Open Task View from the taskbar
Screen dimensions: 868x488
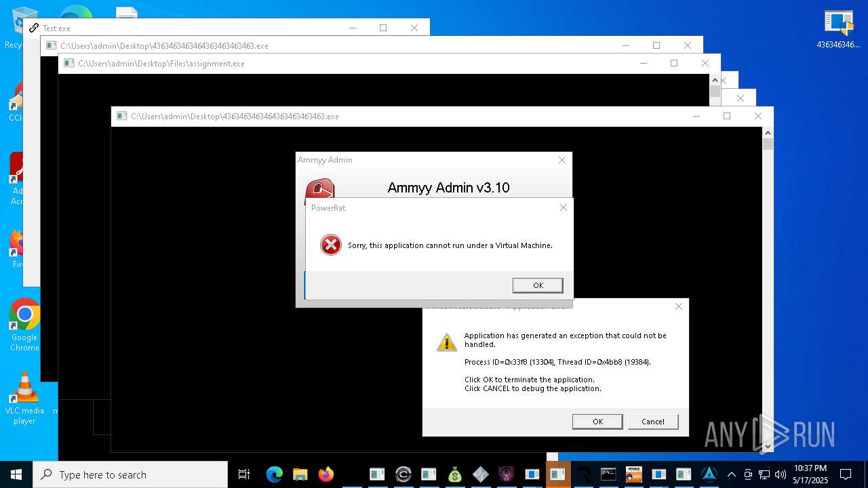[x=244, y=474]
